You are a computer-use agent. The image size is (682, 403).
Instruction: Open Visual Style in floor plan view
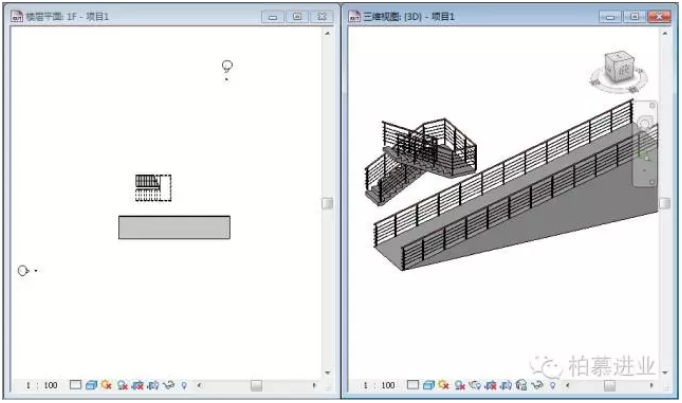tap(91, 385)
